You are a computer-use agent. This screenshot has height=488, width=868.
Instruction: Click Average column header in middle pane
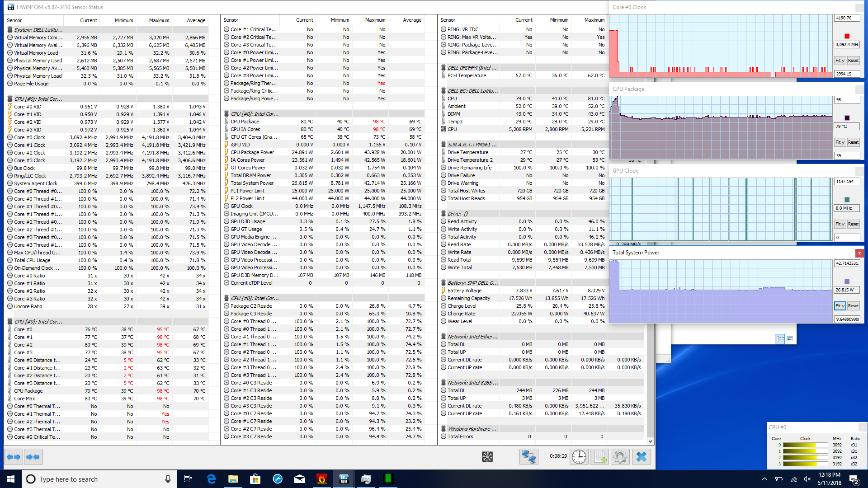point(406,20)
